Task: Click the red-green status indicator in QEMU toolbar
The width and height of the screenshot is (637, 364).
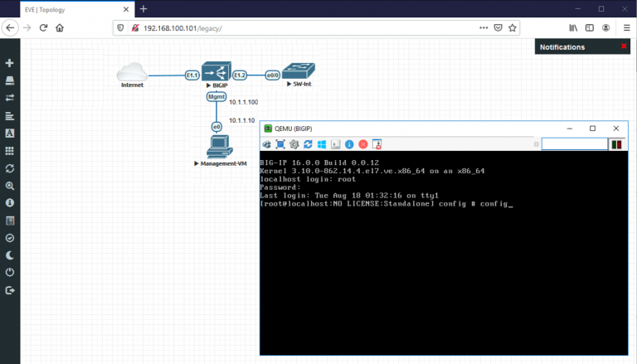Action: 617,144
